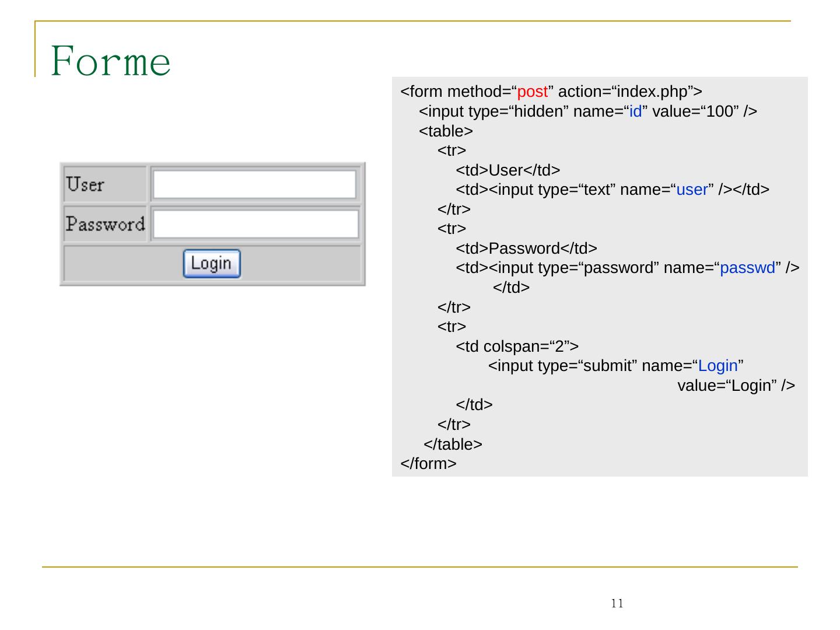Click the slide number 11
840x630 pixels.
point(617,604)
